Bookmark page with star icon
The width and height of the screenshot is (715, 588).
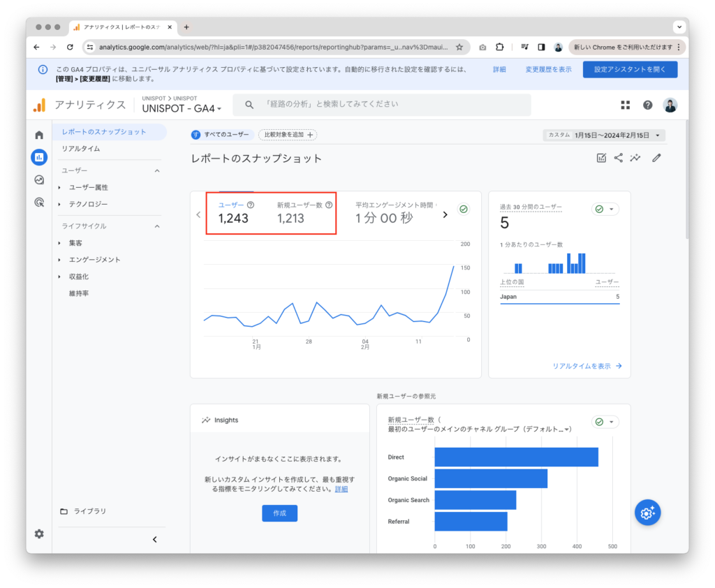459,47
